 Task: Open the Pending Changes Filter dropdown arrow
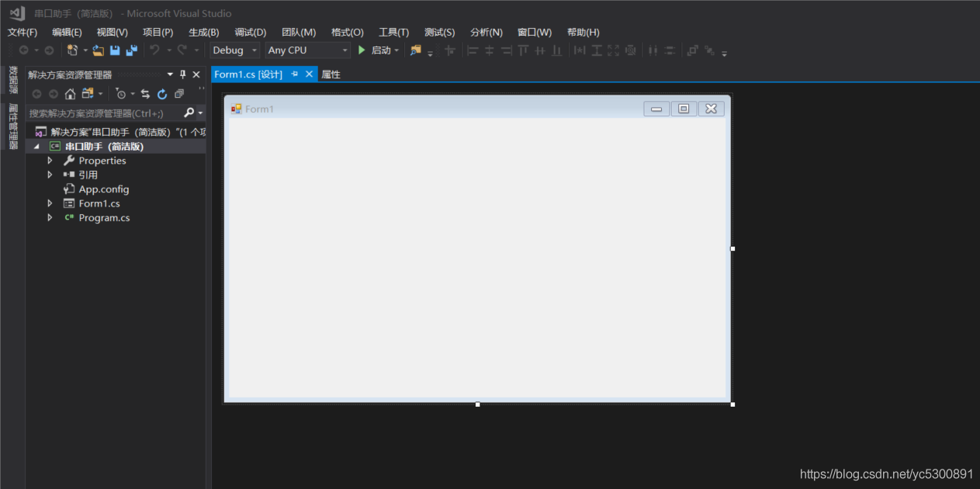pyautogui.click(x=133, y=94)
